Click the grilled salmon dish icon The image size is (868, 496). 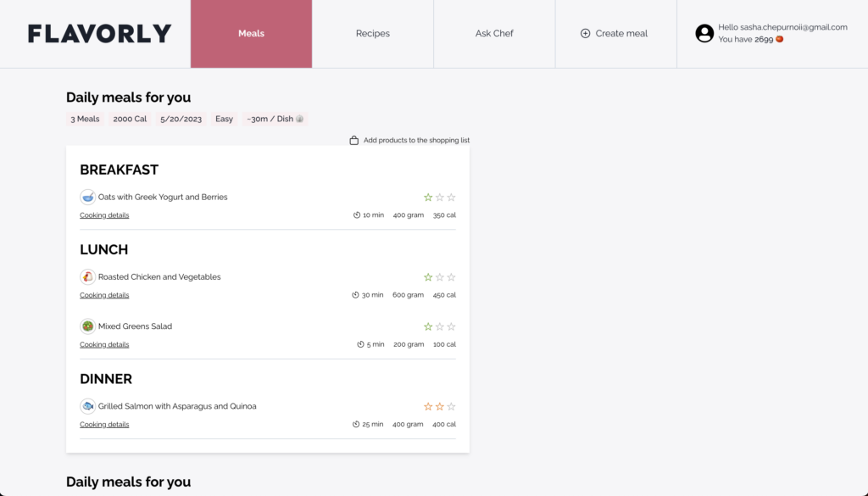coord(88,406)
